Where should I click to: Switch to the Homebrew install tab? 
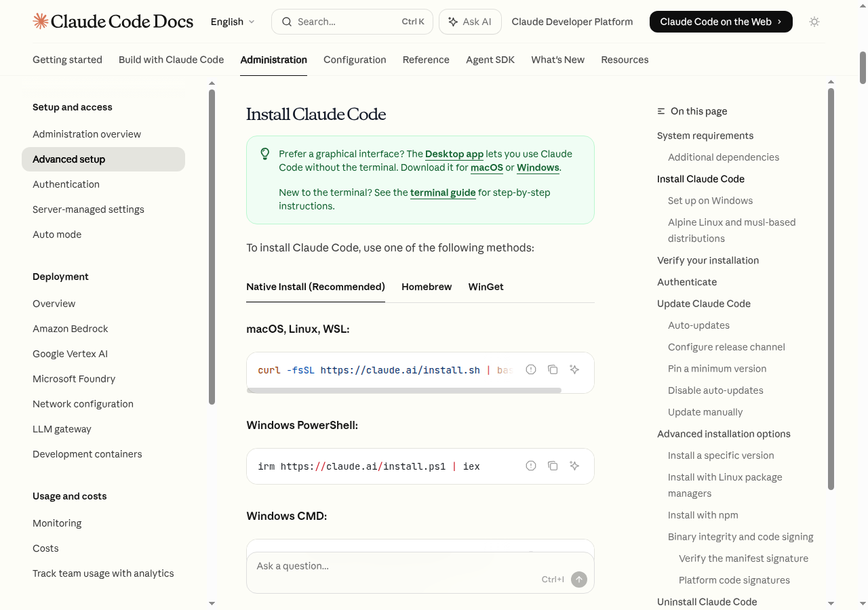tap(427, 287)
